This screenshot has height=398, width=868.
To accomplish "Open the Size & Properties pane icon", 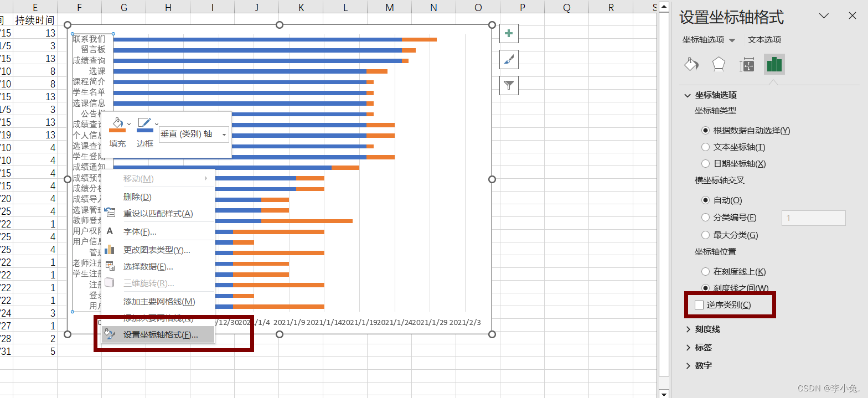I will (x=747, y=65).
